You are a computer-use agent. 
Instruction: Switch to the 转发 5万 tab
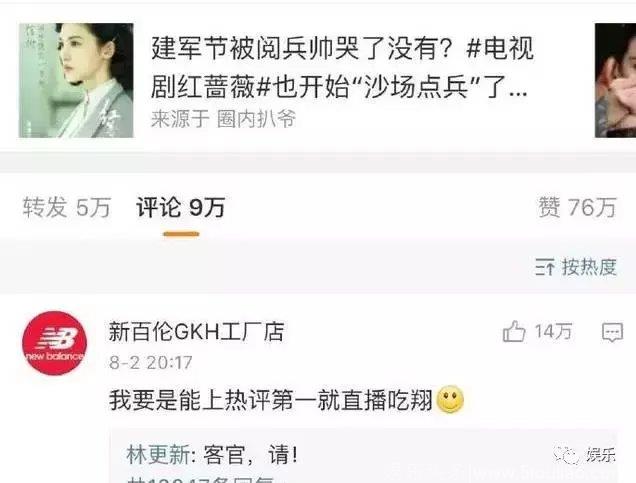[x=67, y=207]
